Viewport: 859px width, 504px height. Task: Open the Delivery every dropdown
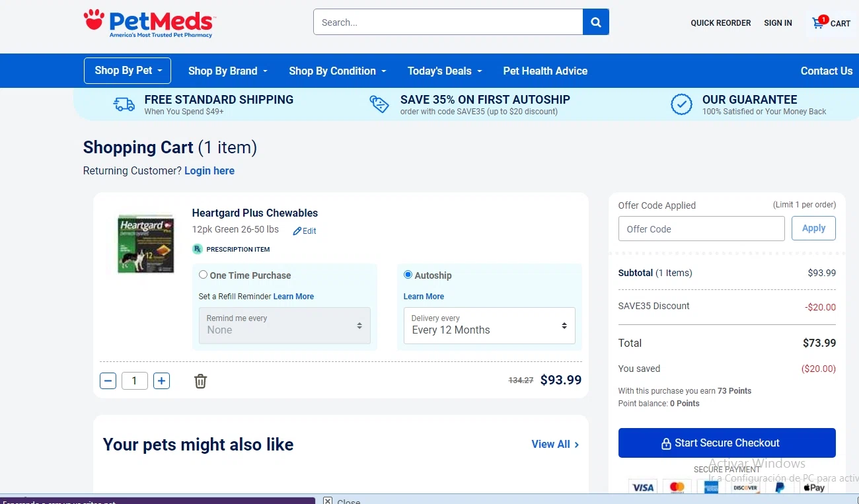[x=489, y=325]
